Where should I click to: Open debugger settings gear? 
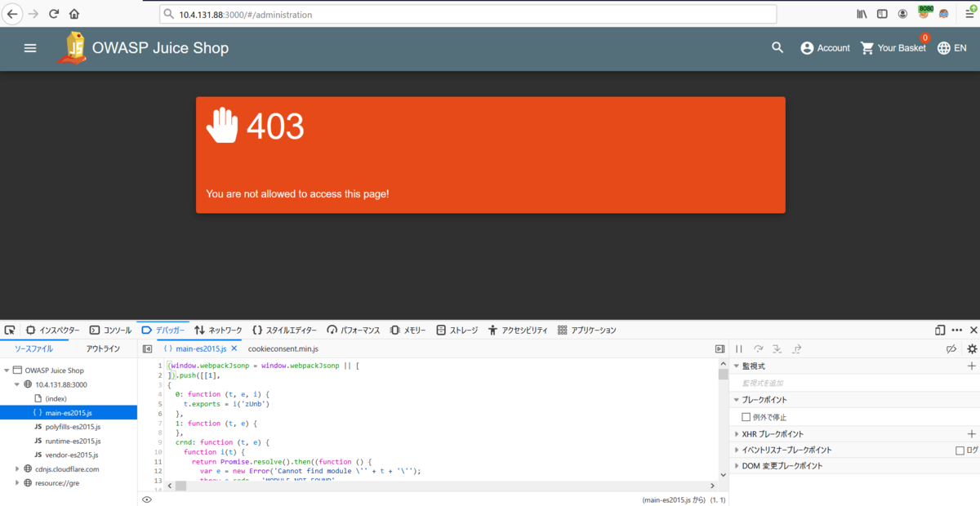(x=972, y=348)
